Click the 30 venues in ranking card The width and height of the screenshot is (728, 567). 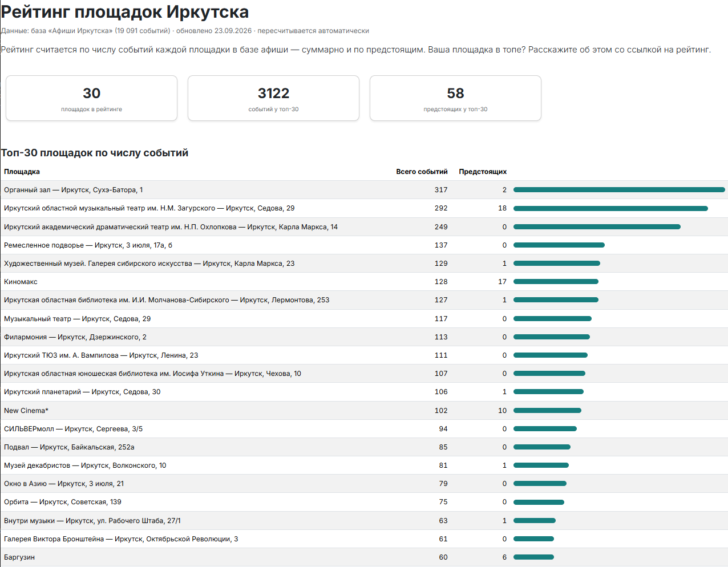[91, 98]
